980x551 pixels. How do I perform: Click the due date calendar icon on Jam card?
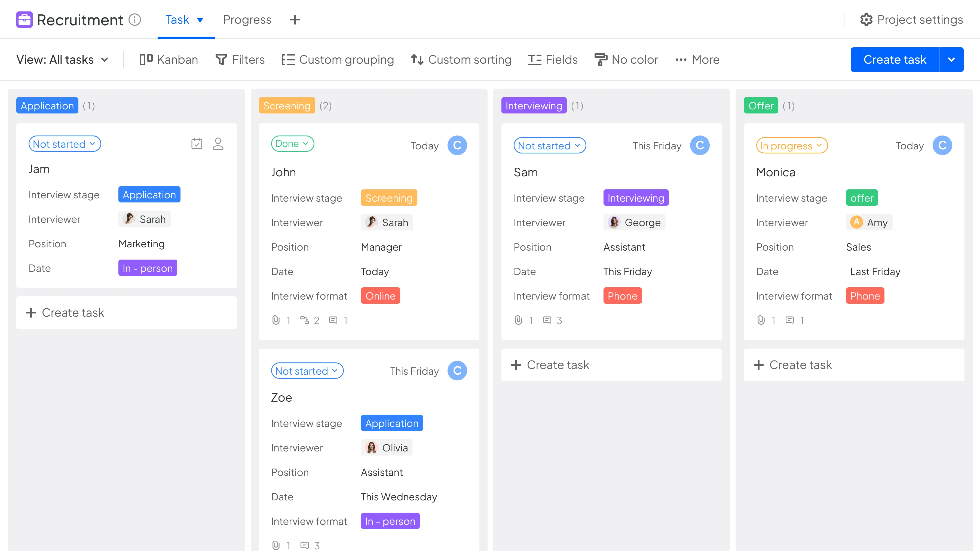(x=197, y=144)
